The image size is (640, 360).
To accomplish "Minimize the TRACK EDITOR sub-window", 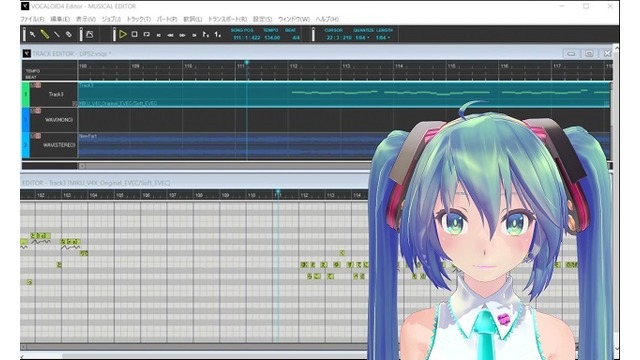I will (x=571, y=53).
